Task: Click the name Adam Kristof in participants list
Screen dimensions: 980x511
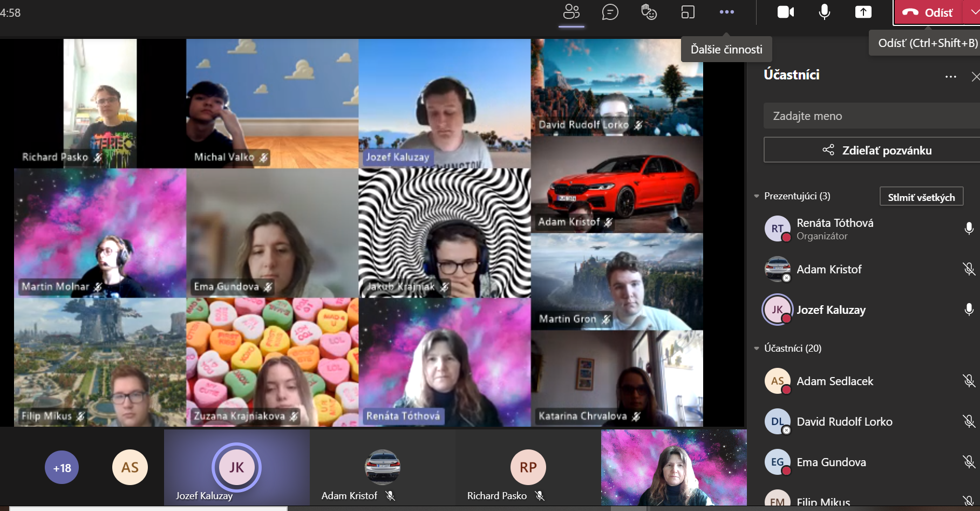Action: click(x=829, y=269)
